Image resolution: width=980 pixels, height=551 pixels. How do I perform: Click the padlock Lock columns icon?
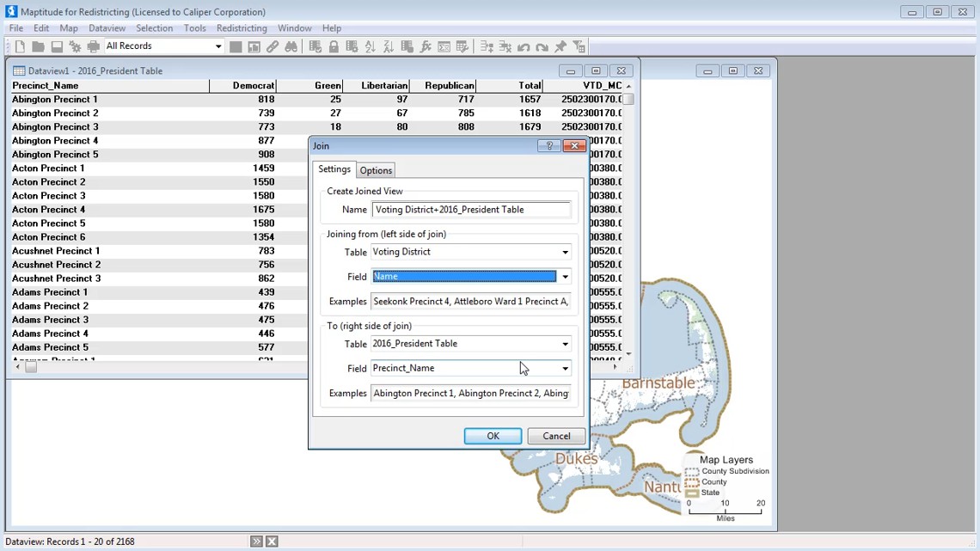coord(334,46)
